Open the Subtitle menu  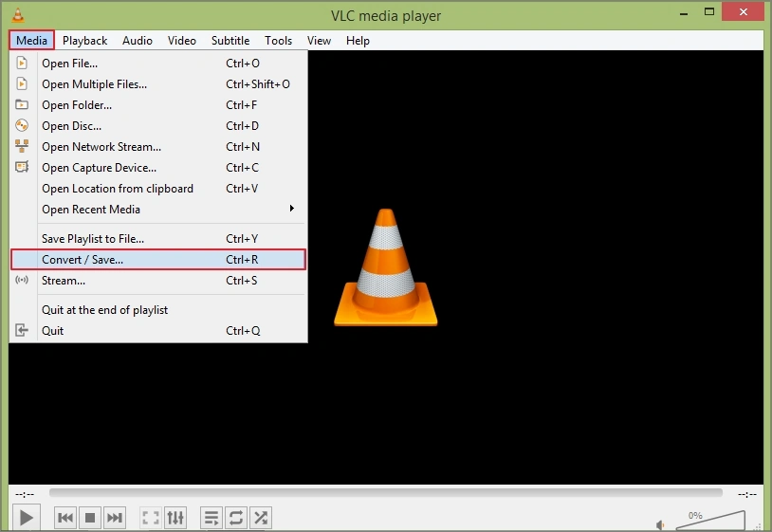(230, 41)
